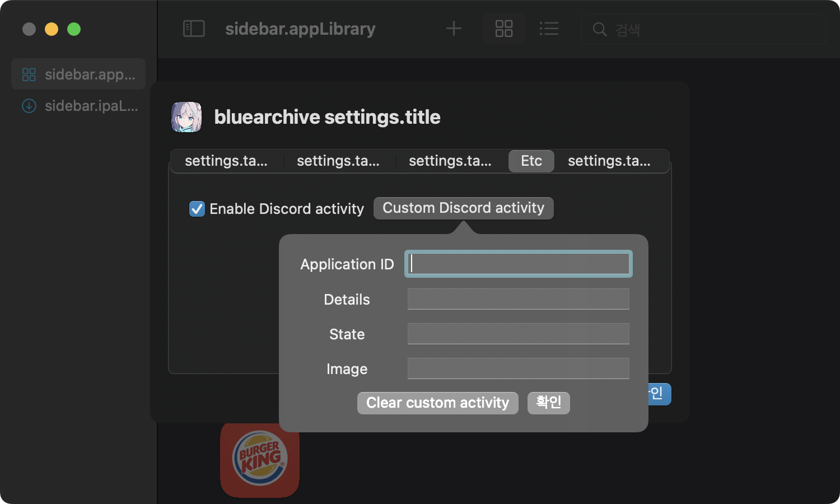The image size is (840, 504).
Task: Click the Image label in the popover
Action: click(347, 368)
